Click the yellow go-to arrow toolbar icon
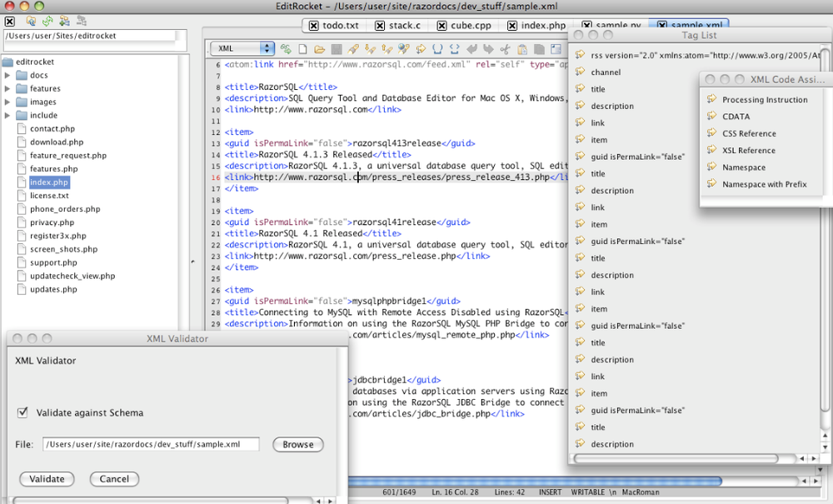833x504 pixels. 421,49
